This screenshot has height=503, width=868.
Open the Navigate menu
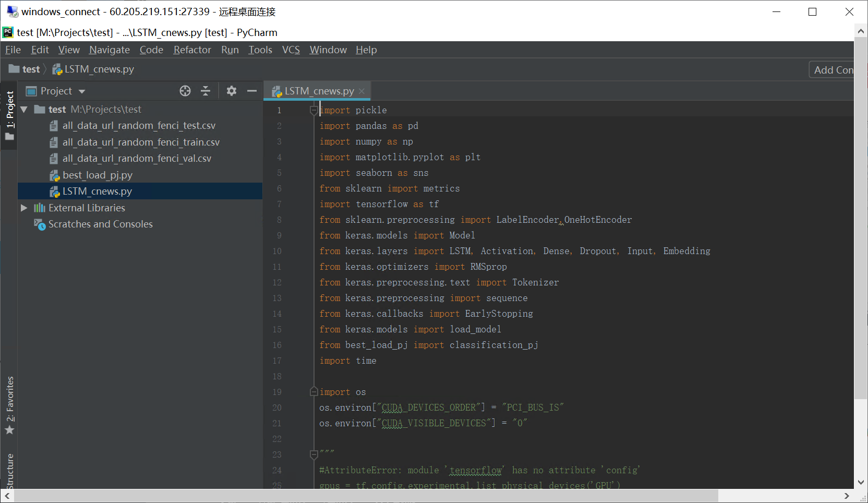(110, 50)
